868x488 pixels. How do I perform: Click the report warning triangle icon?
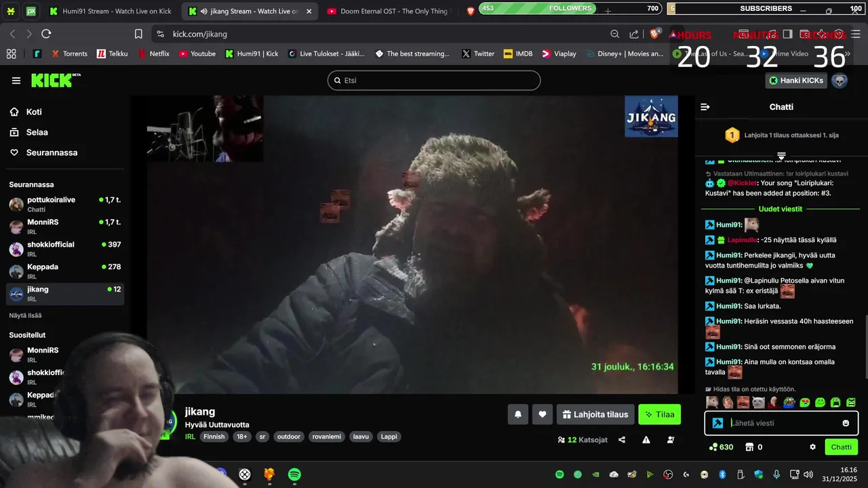coord(646,440)
